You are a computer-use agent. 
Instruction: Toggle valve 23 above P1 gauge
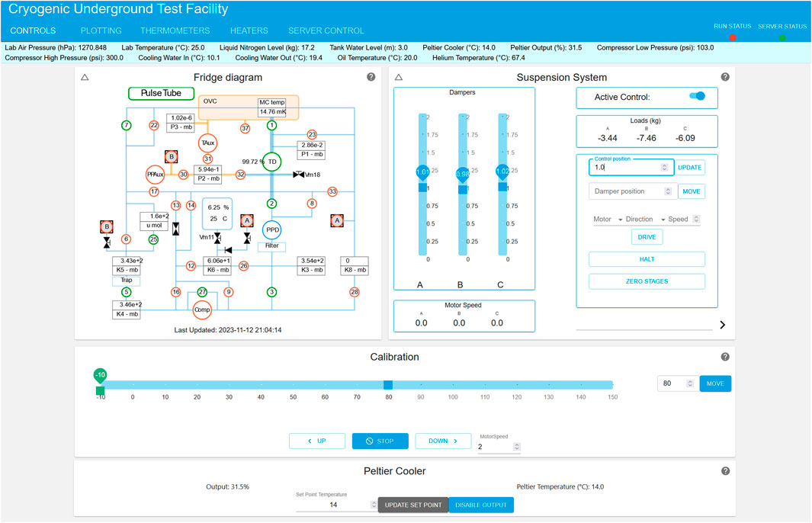[312, 135]
